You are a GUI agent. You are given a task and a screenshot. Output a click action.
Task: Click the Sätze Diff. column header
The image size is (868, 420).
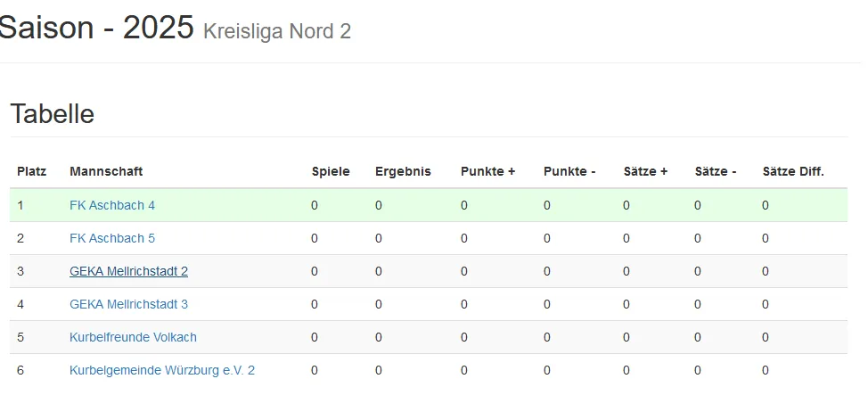pyautogui.click(x=793, y=171)
